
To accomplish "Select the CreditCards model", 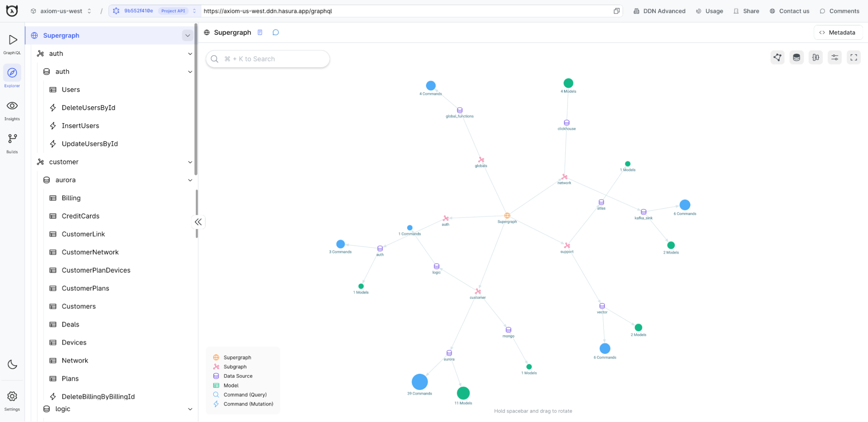I will tap(80, 216).
